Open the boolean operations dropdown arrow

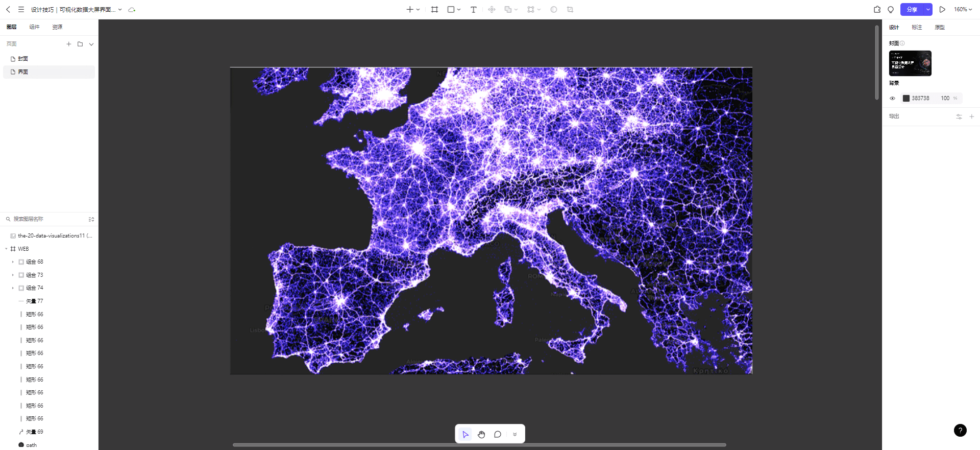tap(516, 10)
